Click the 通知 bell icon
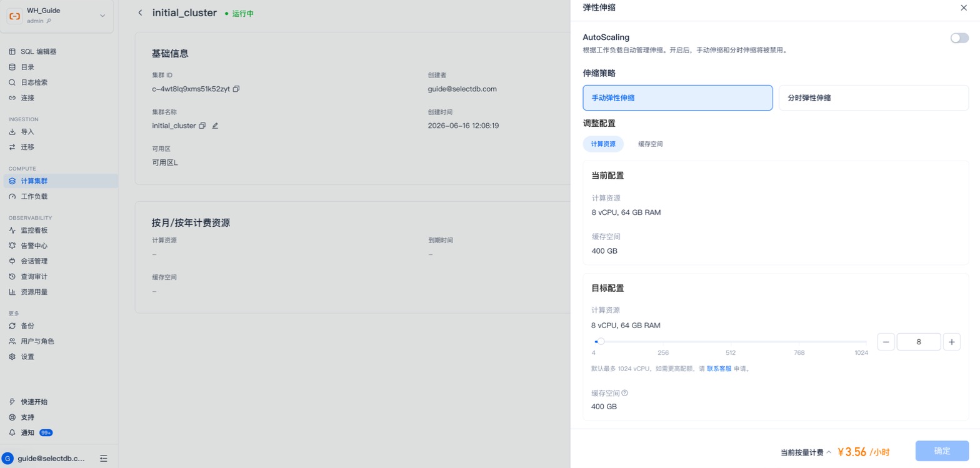The height and width of the screenshot is (468, 980). (x=12, y=432)
